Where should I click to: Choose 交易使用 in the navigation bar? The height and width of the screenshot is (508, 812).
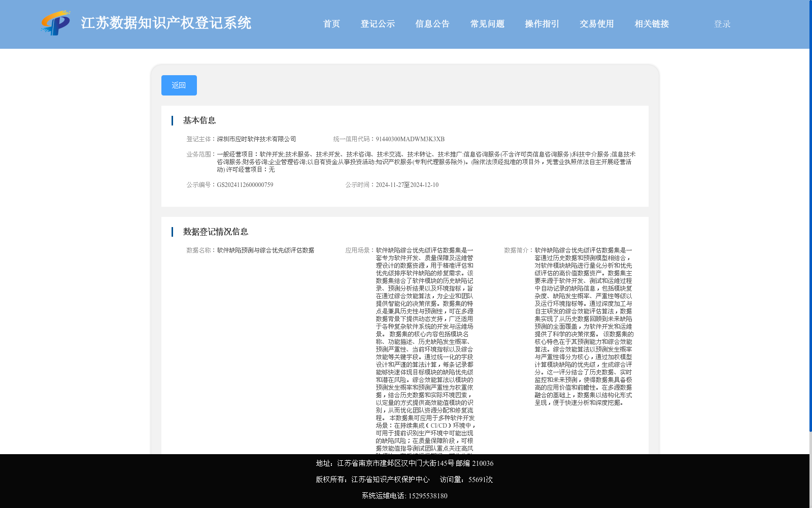coord(597,24)
